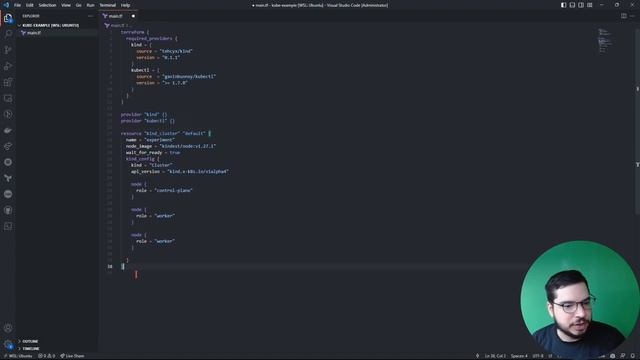Open the Run menu
This screenshot has width=640, height=360.
(x=91, y=5)
